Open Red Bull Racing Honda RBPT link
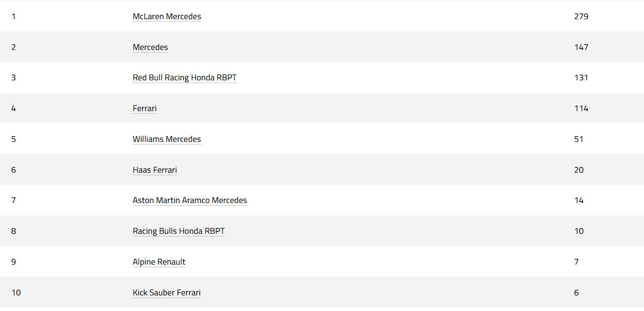 (x=185, y=78)
